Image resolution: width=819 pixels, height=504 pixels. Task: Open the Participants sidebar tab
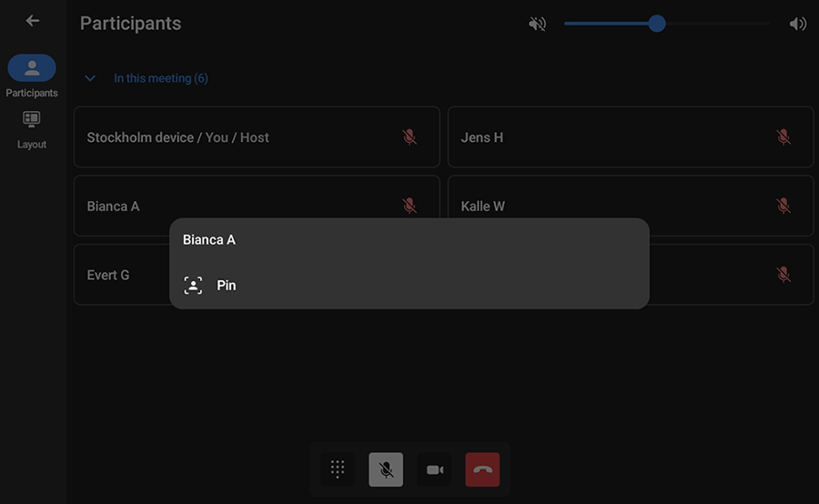point(32,69)
